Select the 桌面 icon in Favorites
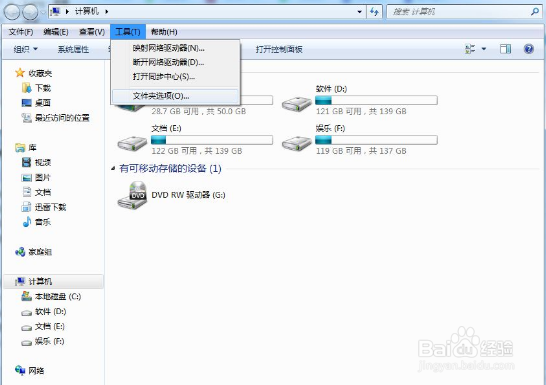The image size is (546, 385). click(26, 103)
